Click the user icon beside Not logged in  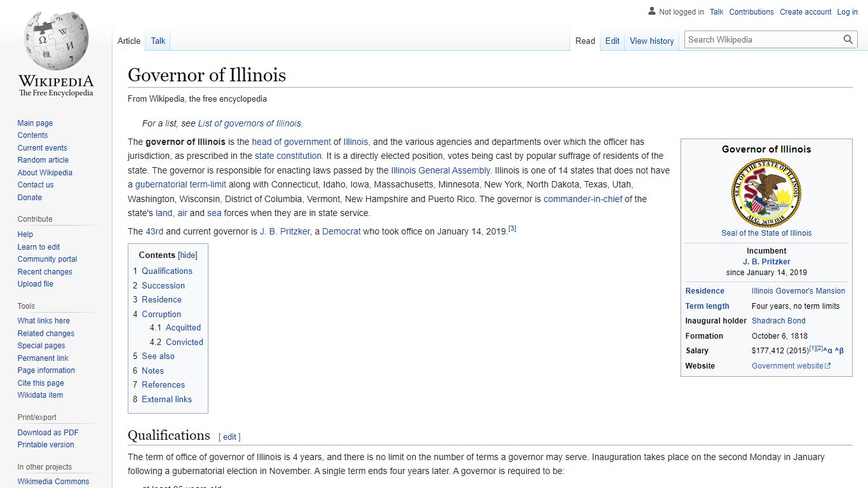point(652,11)
